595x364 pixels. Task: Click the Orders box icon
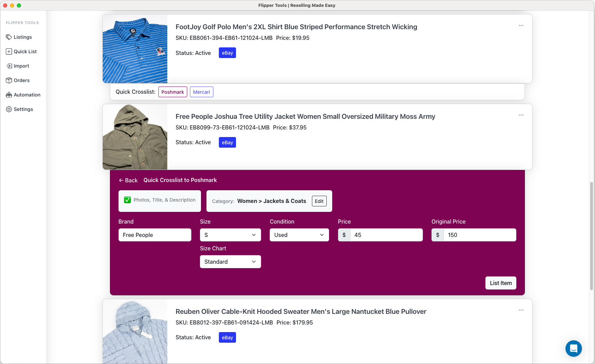click(9, 80)
